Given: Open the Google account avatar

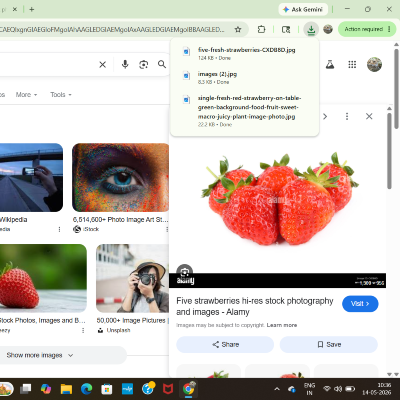Looking at the screenshot, I should (374, 64).
